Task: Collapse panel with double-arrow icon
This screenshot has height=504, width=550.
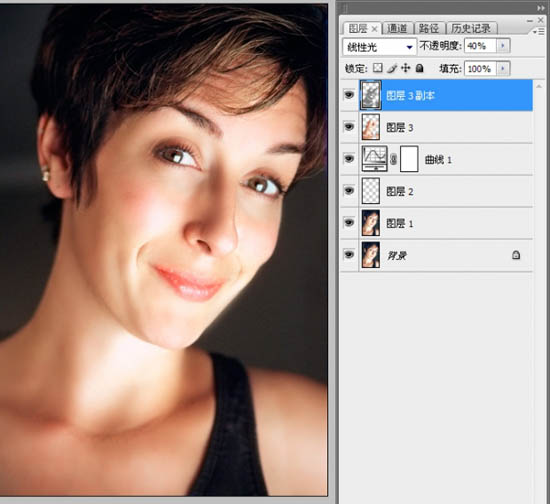Action: pyautogui.click(x=541, y=8)
